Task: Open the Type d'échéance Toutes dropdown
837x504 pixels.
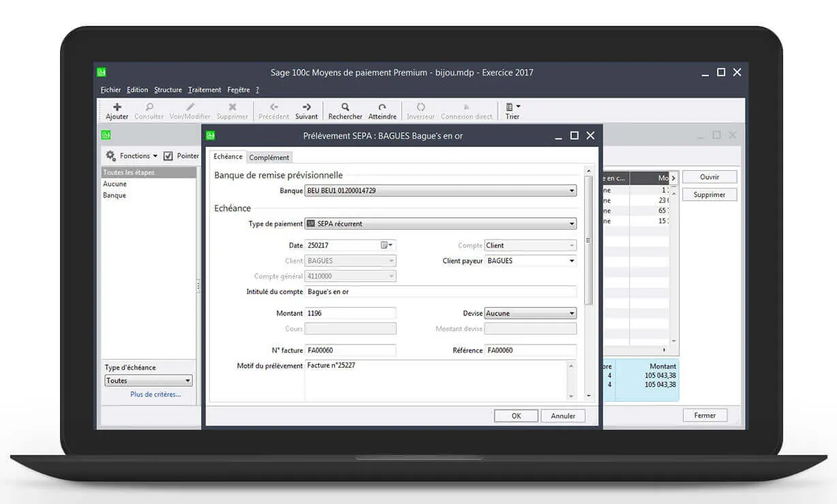Action: point(187,381)
